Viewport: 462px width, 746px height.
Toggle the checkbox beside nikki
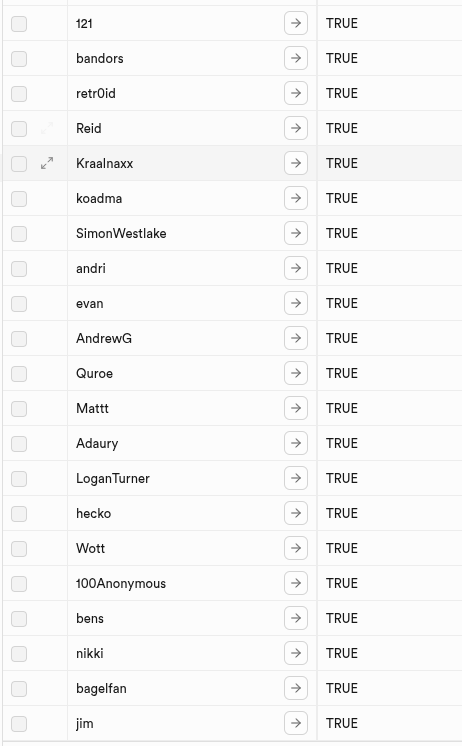click(19, 653)
